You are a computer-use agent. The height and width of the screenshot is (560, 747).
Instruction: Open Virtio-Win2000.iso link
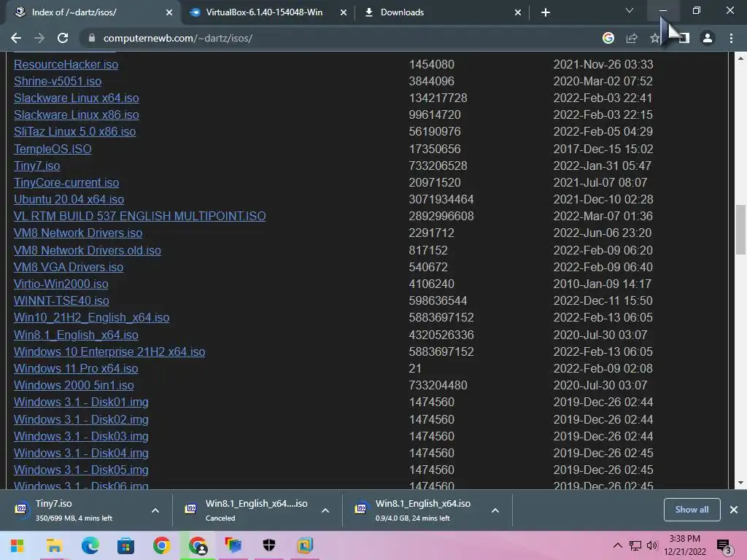pyautogui.click(x=61, y=284)
